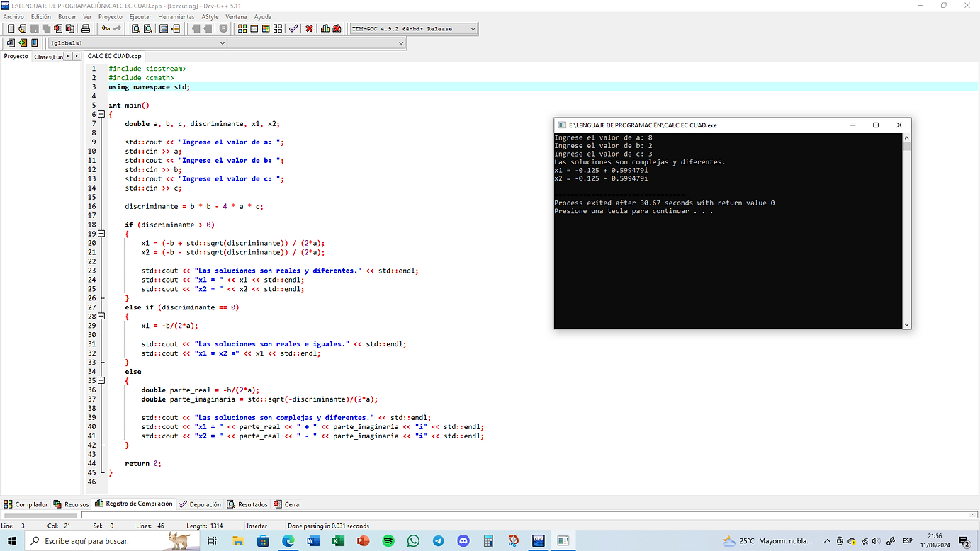Click the Open file toolbar icon

coord(22,28)
